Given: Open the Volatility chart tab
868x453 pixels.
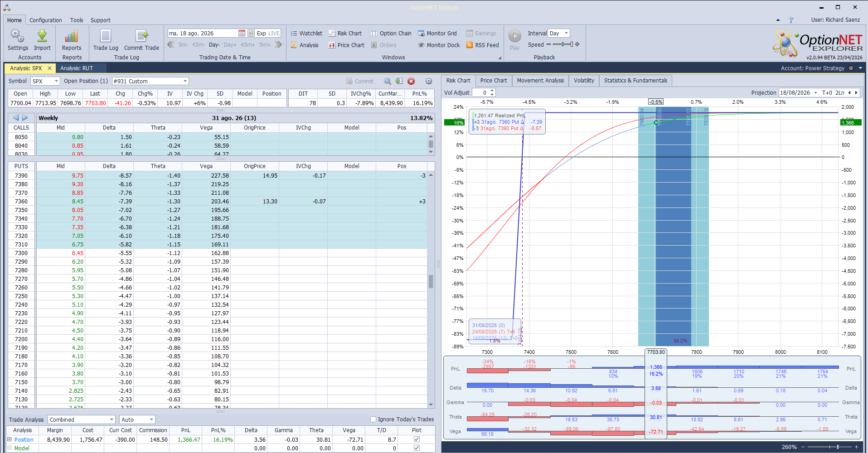Looking at the screenshot, I should point(584,81).
